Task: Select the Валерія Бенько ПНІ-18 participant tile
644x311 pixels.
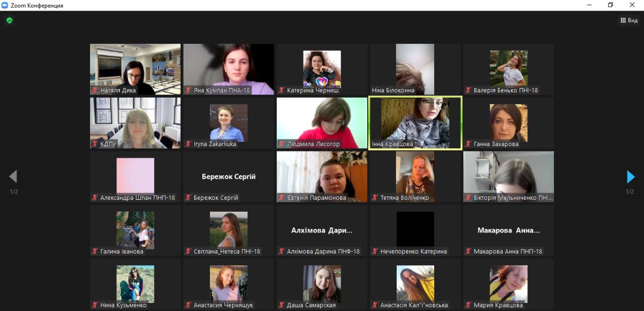Action: pyautogui.click(x=508, y=68)
